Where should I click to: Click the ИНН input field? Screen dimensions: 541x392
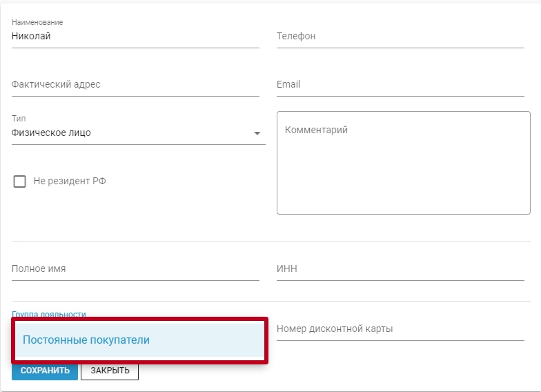pos(400,269)
